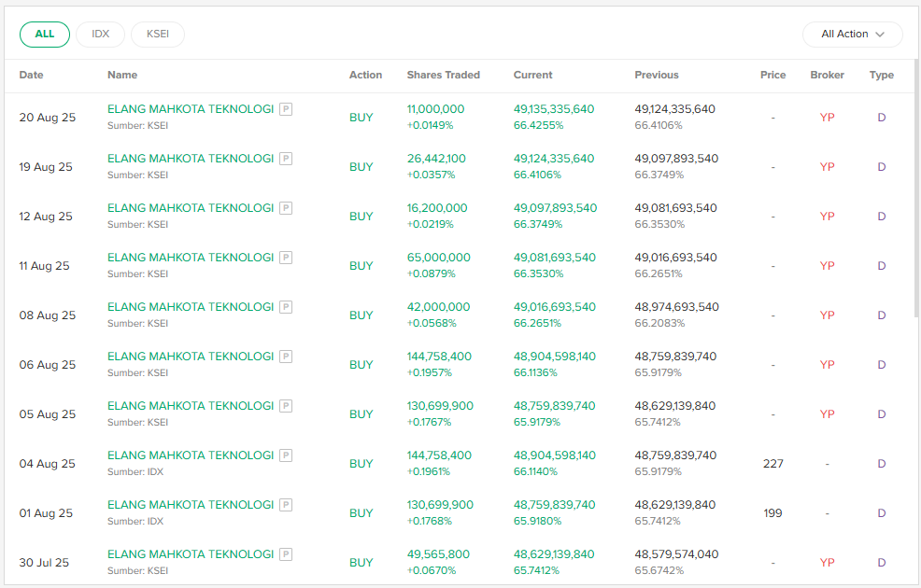Click the Broker column header
This screenshot has height=588, width=921.
(x=827, y=75)
